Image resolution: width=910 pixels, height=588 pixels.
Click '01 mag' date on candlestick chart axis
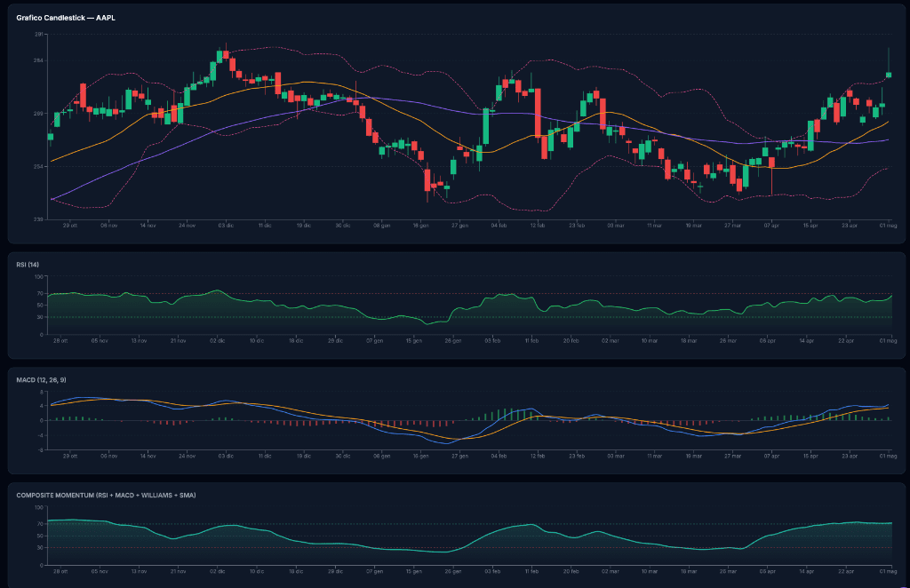click(889, 226)
